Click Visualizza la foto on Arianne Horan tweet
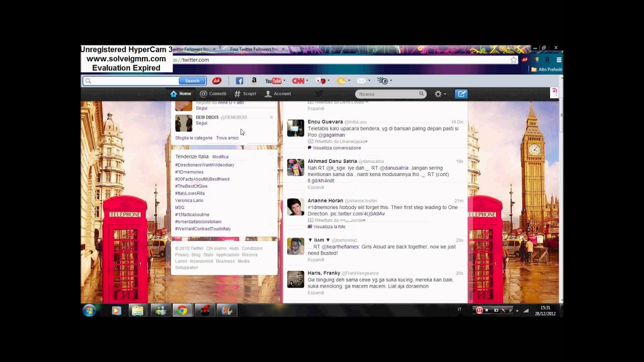 (329, 227)
